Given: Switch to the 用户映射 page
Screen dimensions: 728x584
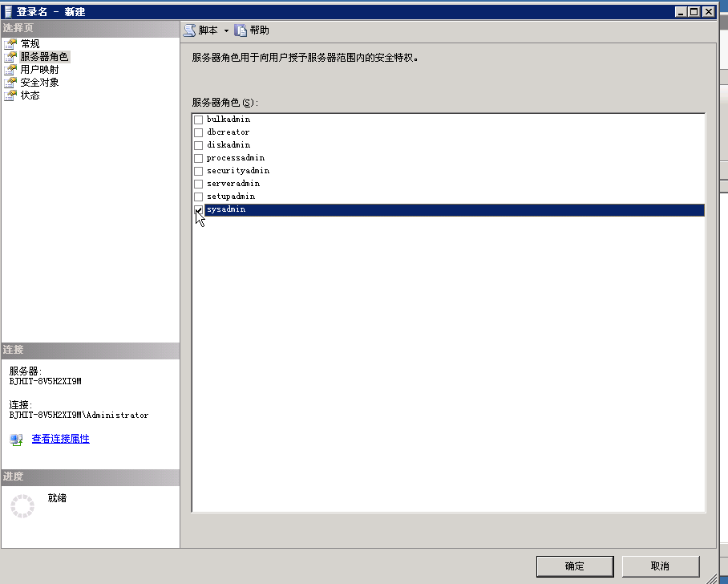Looking at the screenshot, I should click(39, 70).
